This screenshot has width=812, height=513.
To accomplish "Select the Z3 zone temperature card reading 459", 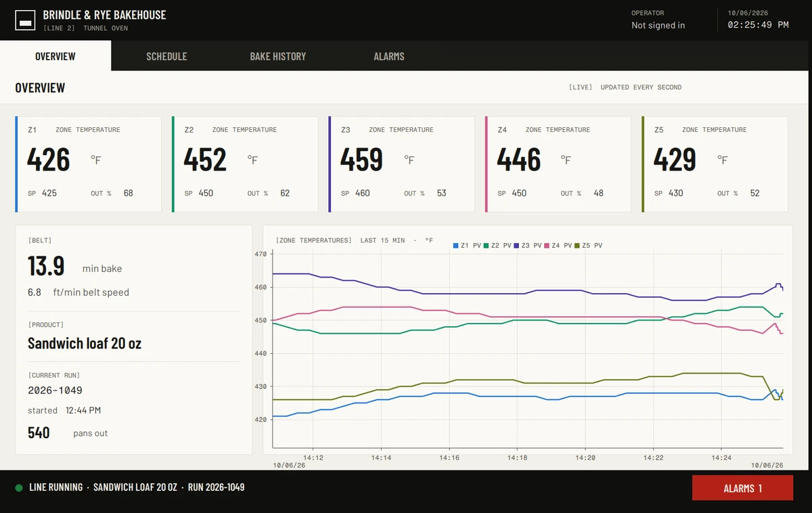I will [x=402, y=164].
